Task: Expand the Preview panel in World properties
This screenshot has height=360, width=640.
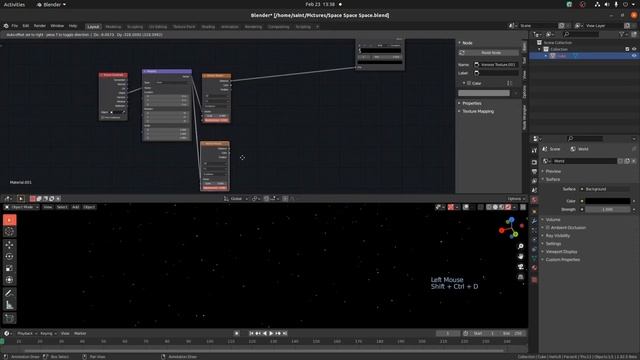Action: (553, 171)
